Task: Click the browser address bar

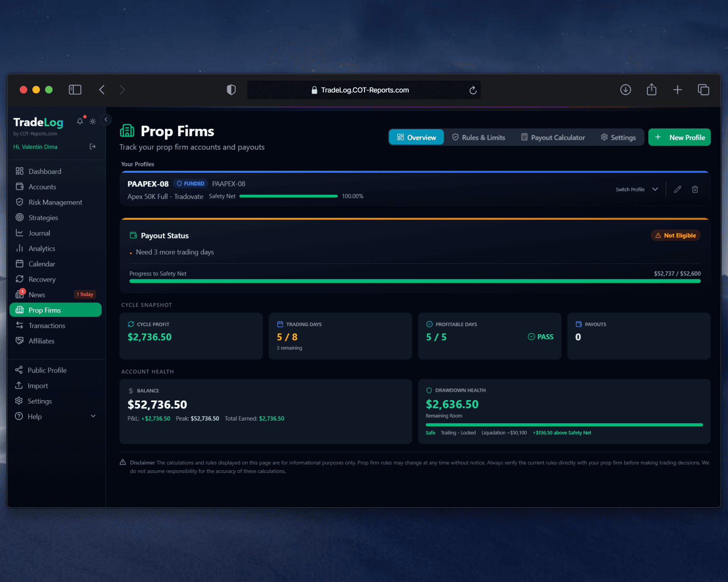Action: (x=364, y=90)
